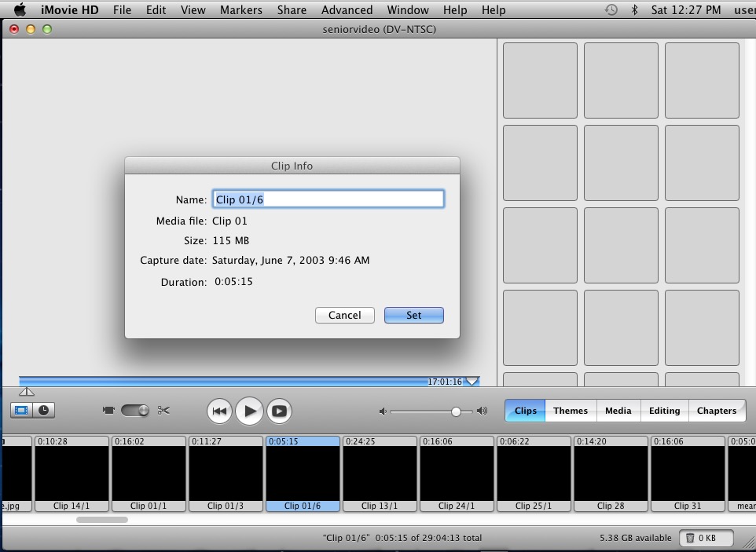Click the low volume speaker icon
This screenshot has height=552, width=756.
click(383, 411)
